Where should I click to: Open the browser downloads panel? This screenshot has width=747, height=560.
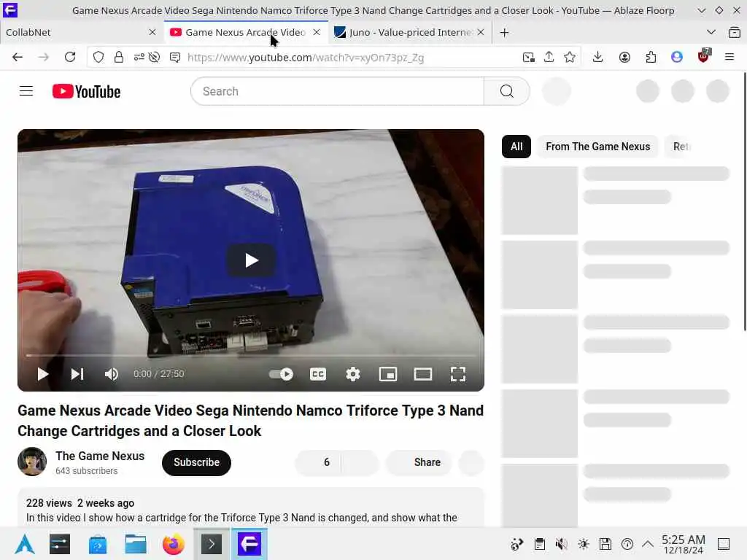[598, 57]
